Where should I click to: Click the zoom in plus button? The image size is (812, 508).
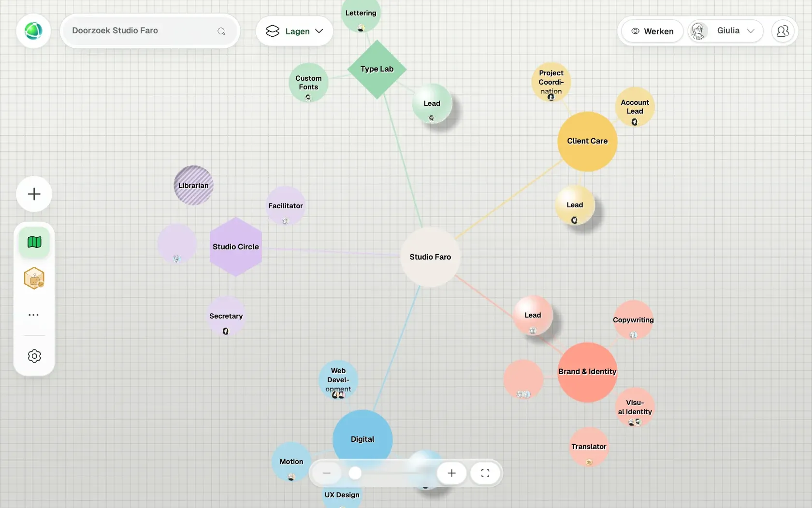click(x=451, y=473)
